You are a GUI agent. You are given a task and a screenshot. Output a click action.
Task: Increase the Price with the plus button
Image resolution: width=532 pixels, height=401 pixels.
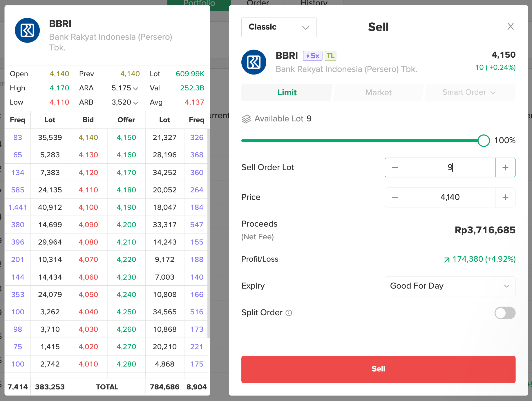click(505, 197)
